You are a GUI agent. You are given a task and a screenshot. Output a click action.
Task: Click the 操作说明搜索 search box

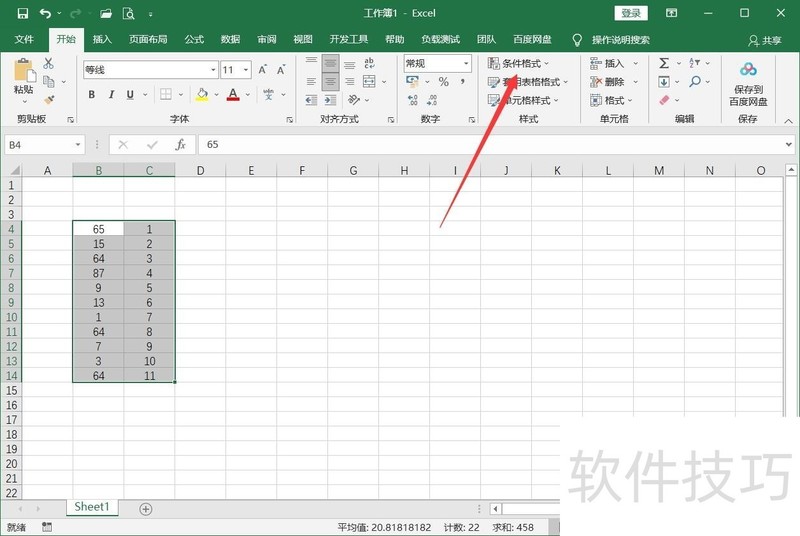click(620, 40)
